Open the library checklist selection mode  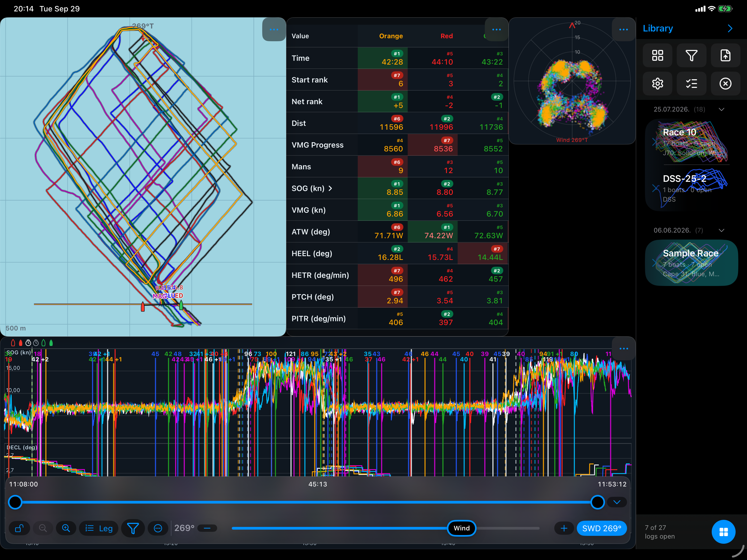(x=691, y=83)
